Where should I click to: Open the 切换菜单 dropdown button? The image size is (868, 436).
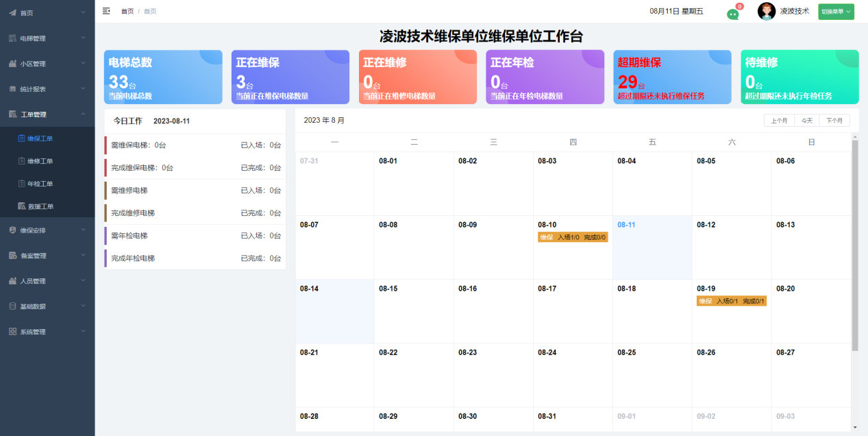click(836, 11)
